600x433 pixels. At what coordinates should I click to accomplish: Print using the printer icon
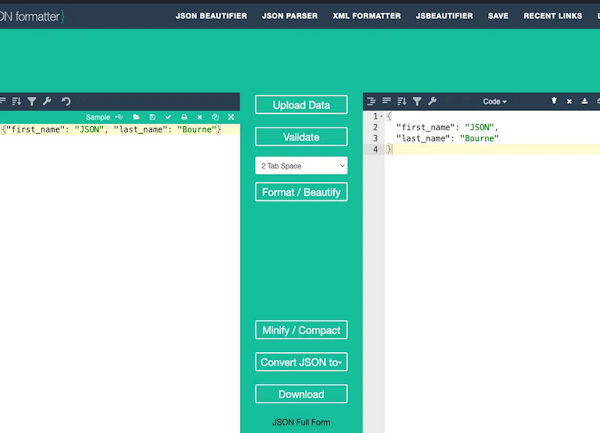pyautogui.click(x=184, y=117)
